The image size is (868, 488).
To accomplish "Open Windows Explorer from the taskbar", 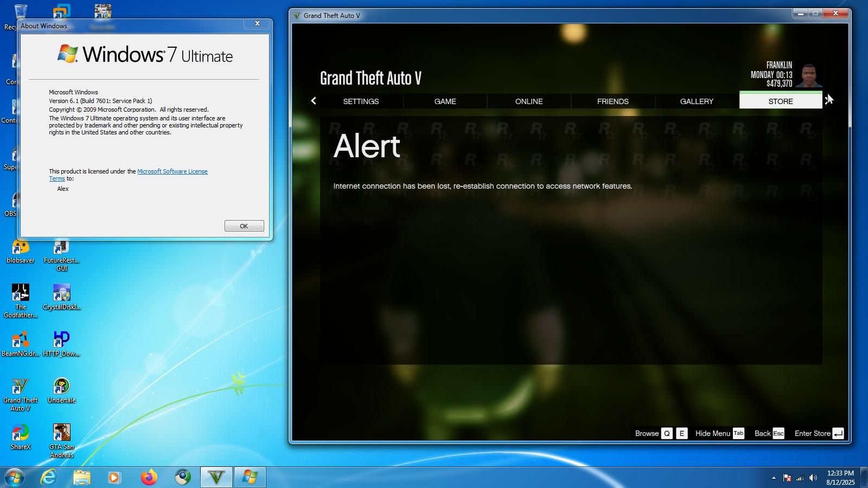I will click(x=82, y=477).
